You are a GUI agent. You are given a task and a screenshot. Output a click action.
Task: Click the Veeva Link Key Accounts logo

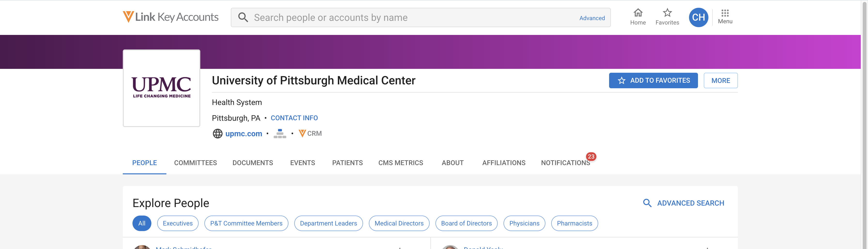coord(170,17)
